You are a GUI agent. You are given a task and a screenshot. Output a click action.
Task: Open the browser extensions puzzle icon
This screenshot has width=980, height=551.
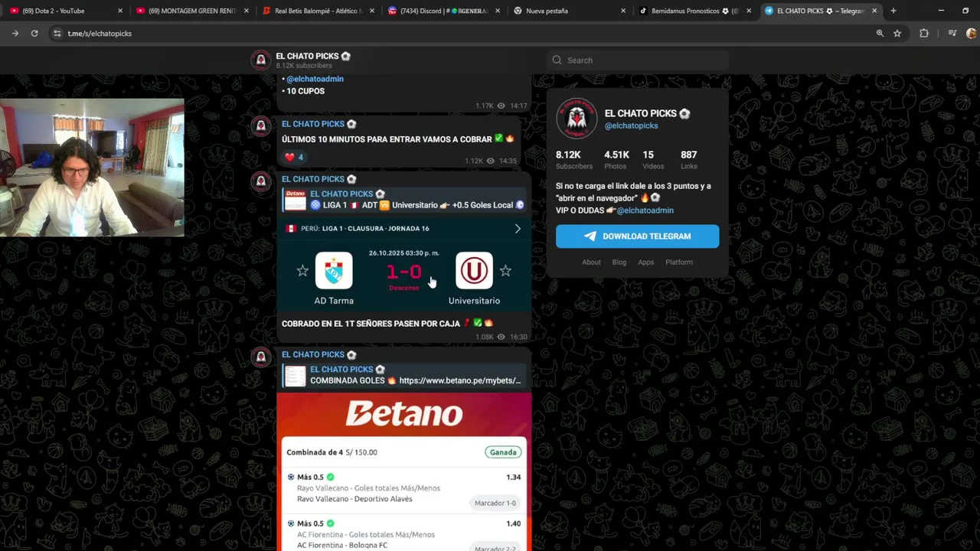tap(924, 34)
